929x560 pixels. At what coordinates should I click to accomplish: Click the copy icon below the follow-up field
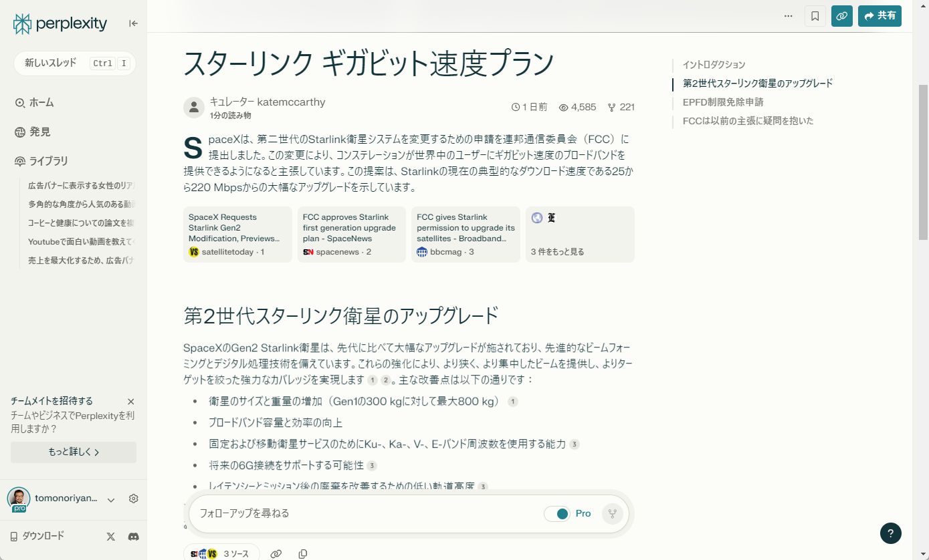303,553
